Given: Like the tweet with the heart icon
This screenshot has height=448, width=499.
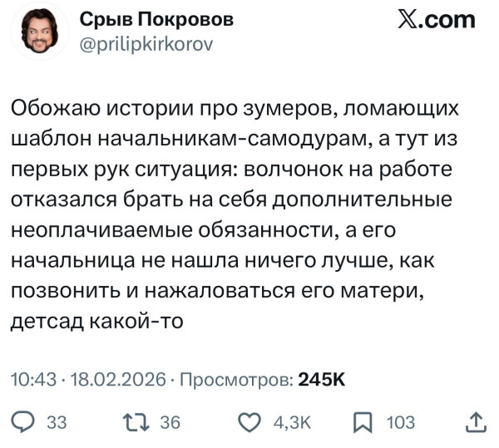Looking at the screenshot, I should click(249, 422).
